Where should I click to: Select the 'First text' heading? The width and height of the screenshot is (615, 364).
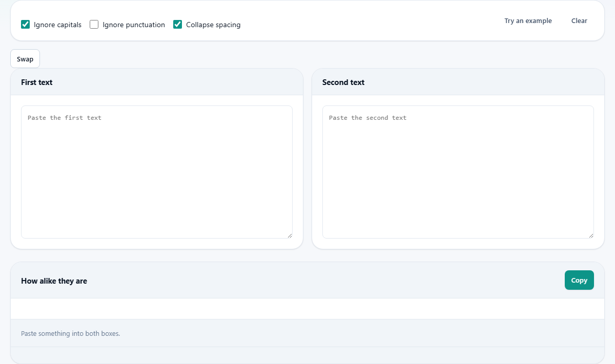coord(37,82)
